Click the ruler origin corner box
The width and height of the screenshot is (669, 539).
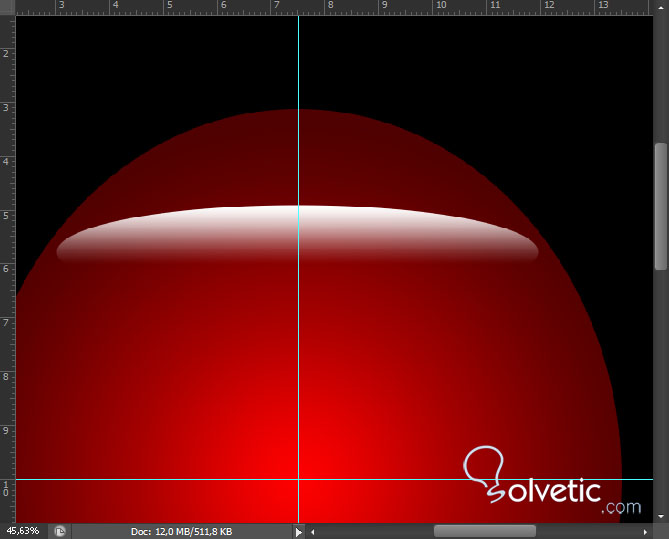click(x=7, y=8)
